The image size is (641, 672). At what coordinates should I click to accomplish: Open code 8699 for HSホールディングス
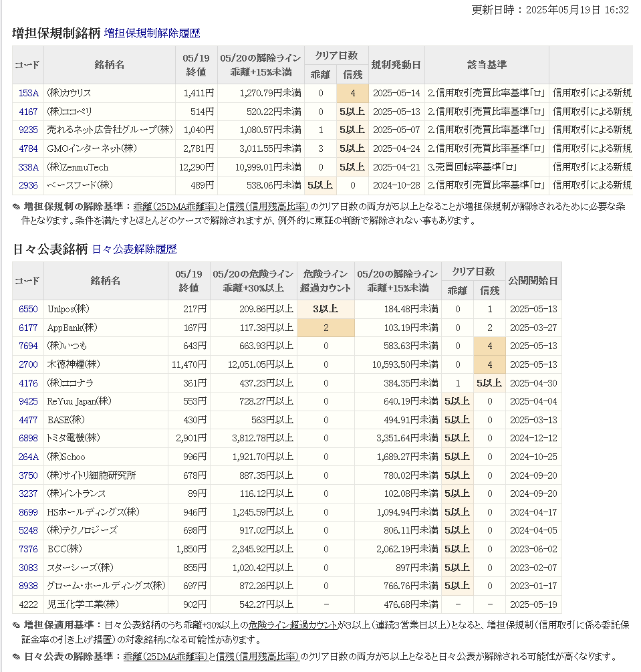[28, 512]
